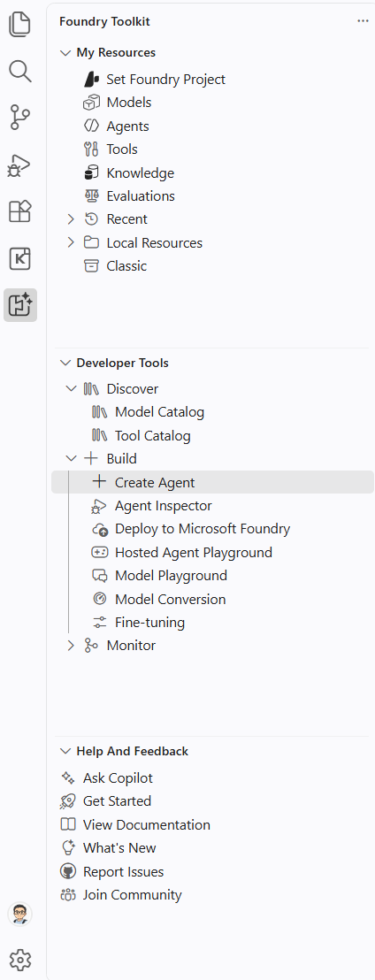
Task: Click the Agent Inspector debug icon
Action: point(100,506)
